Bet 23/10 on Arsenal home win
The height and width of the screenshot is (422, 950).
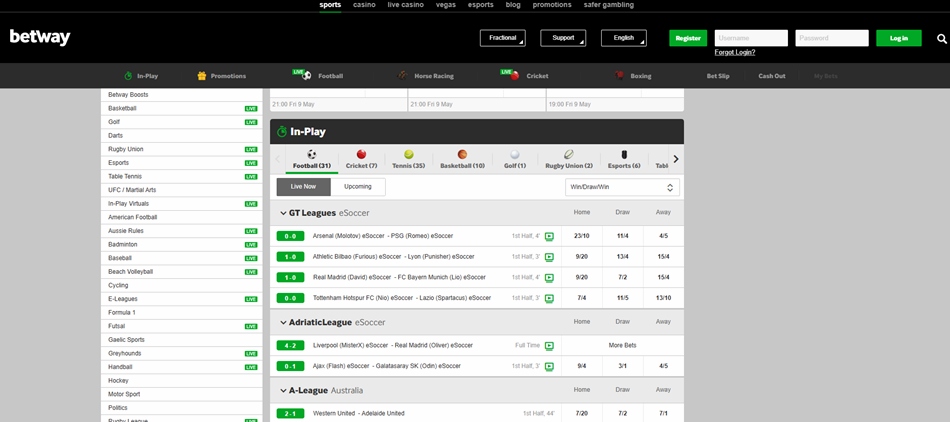pyautogui.click(x=582, y=236)
